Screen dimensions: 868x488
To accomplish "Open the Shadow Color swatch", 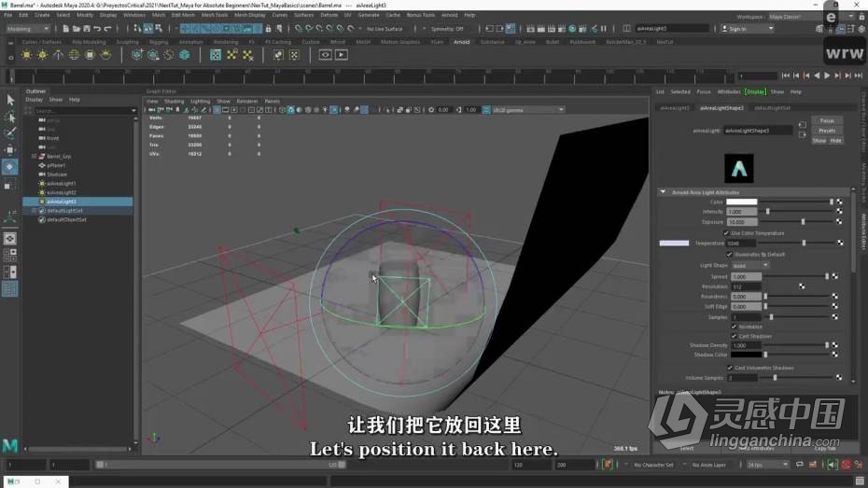I will pyautogui.click(x=746, y=355).
